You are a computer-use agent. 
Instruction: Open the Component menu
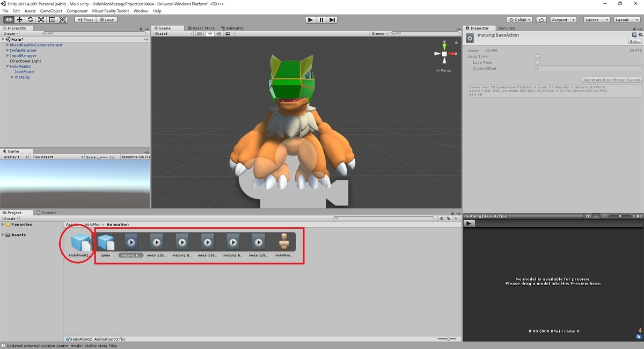pyautogui.click(x=77, y=11)
